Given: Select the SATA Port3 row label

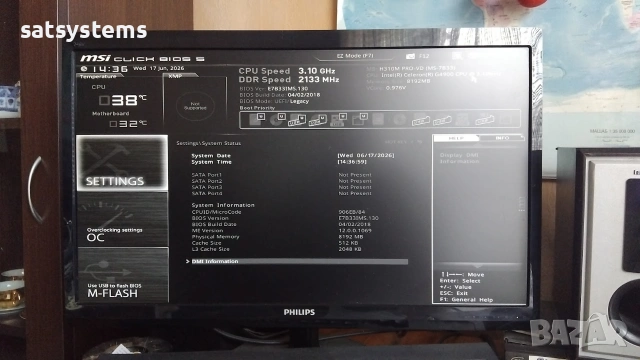Looking at the screenshot, I should 207,187.
